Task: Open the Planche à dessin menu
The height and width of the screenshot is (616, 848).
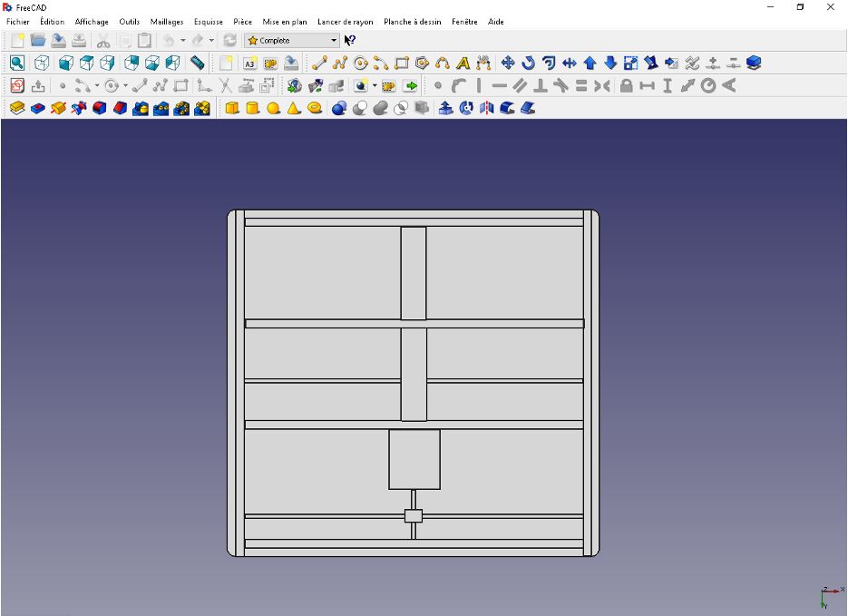Action: point(412,22)
